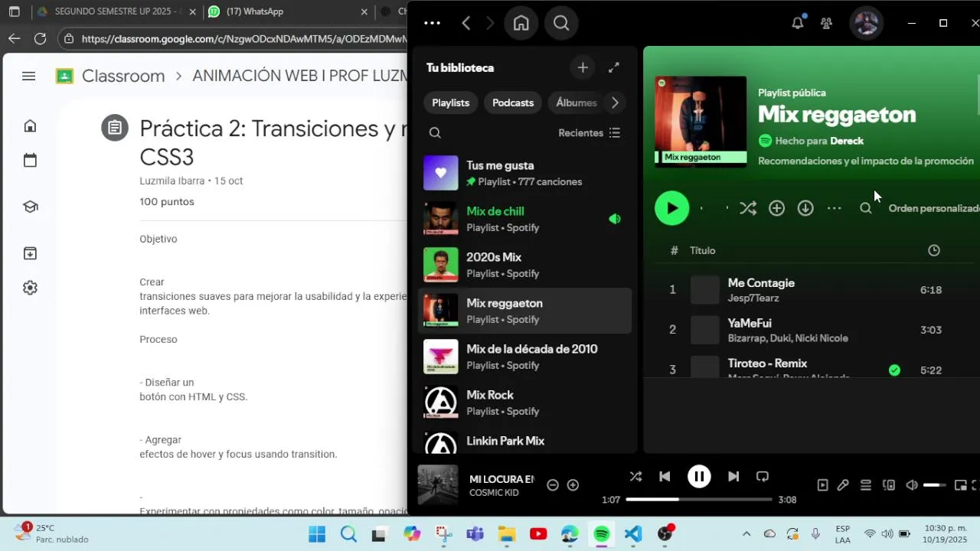Open the Mix Rock playlist
980x551 pixels.
525,403
